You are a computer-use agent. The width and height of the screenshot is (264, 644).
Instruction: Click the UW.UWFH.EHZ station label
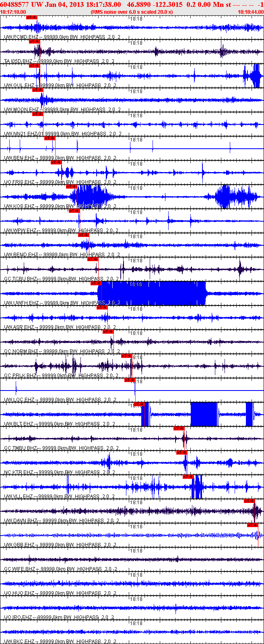click(62, 303)
